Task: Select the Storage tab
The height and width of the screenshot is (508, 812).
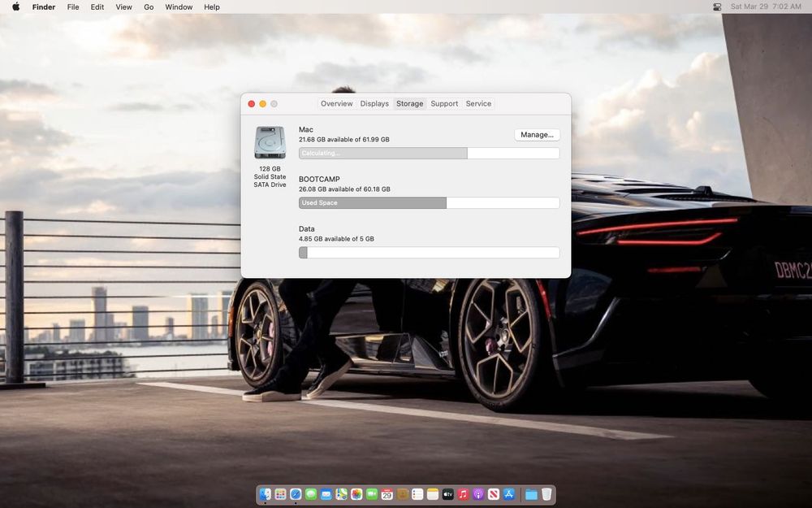Action: [x=409, y=104]
